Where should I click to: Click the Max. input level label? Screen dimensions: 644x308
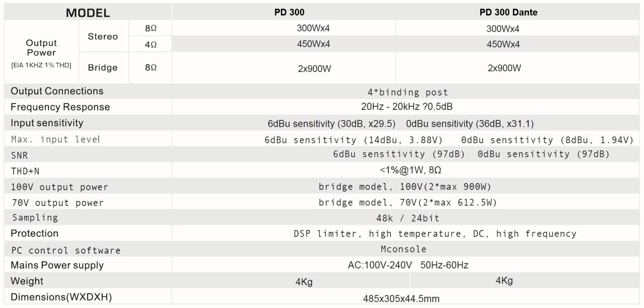pyautogui.click(x=56, y=139)
